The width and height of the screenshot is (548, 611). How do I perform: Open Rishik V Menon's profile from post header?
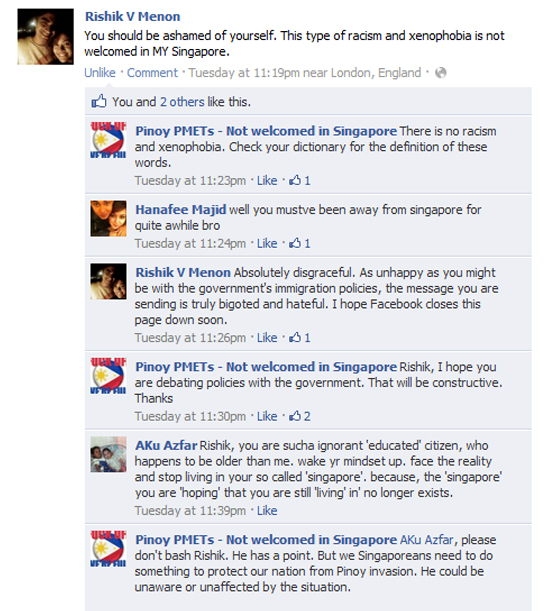133,16
